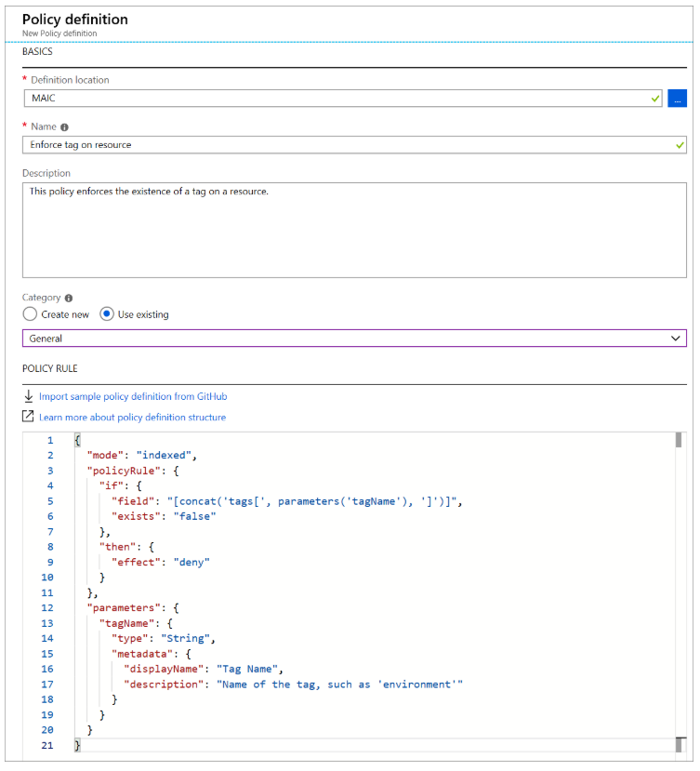
Task: Click the Name info icon
Action: [x=64, y=127]
